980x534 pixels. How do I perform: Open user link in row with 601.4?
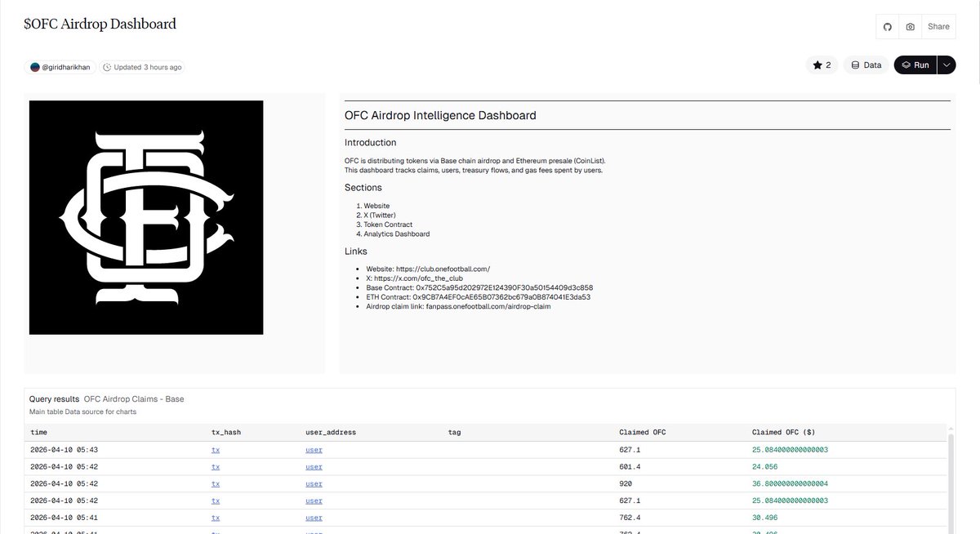tap(314, 467)
